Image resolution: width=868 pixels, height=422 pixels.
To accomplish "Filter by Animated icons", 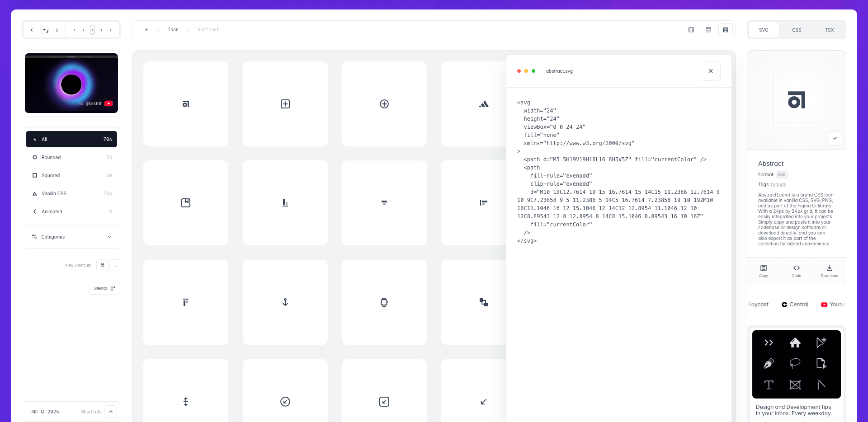I will (71, 211).
